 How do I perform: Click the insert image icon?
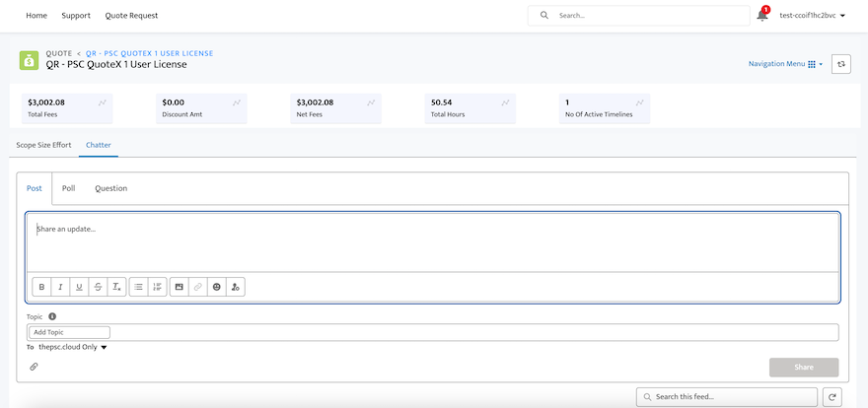coord(179,287)
